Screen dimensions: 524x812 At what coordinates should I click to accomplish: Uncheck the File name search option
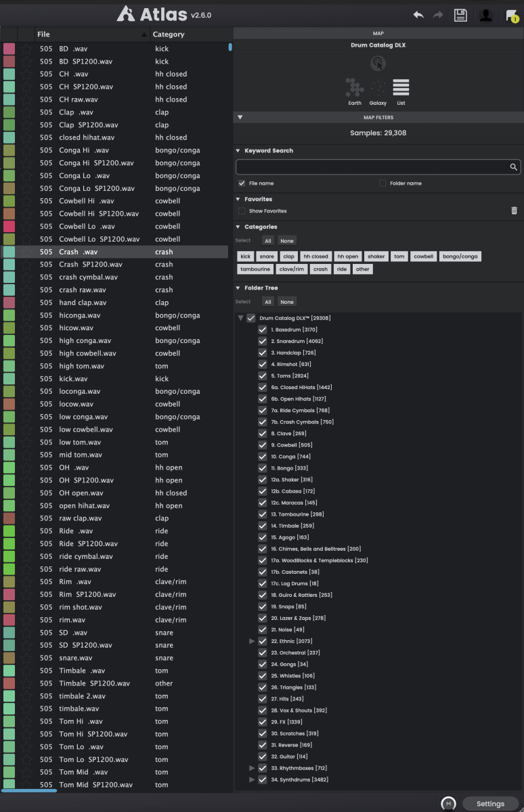coord(242,183)
